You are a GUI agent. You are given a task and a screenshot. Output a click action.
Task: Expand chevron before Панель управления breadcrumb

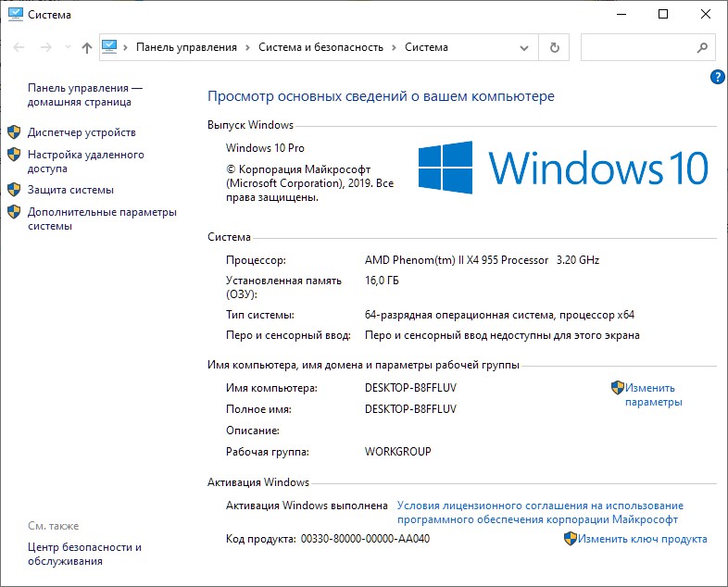coord(125,47)
